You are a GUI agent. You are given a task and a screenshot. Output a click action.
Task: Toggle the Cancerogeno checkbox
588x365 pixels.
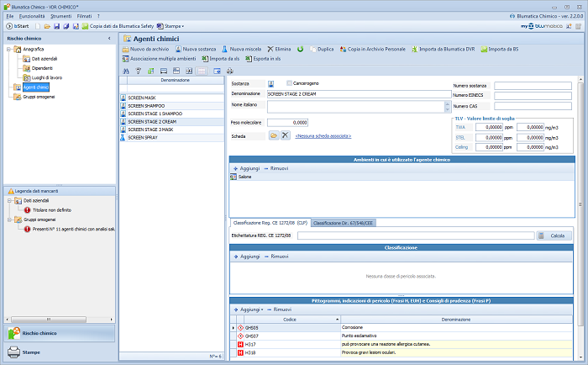tap(290, 83)
